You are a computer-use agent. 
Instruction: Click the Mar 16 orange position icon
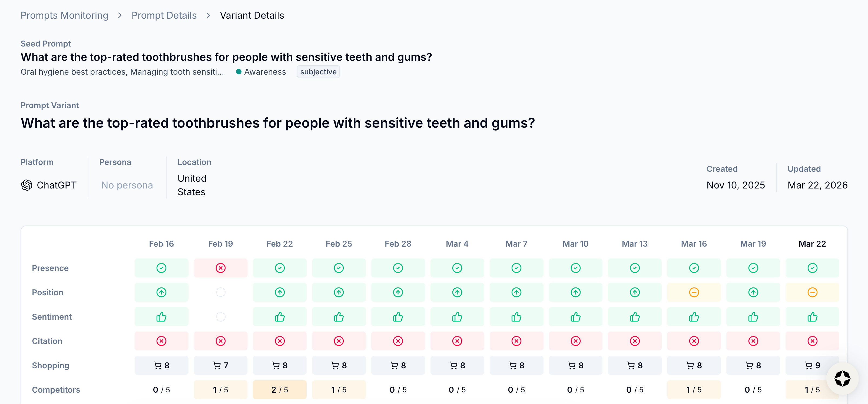tap(694, 292)
